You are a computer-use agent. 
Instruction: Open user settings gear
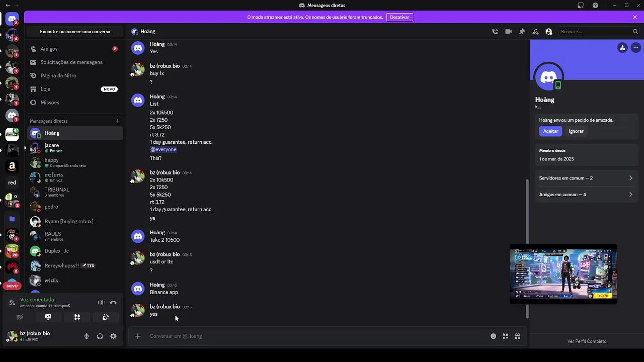[x=113, y=336]
